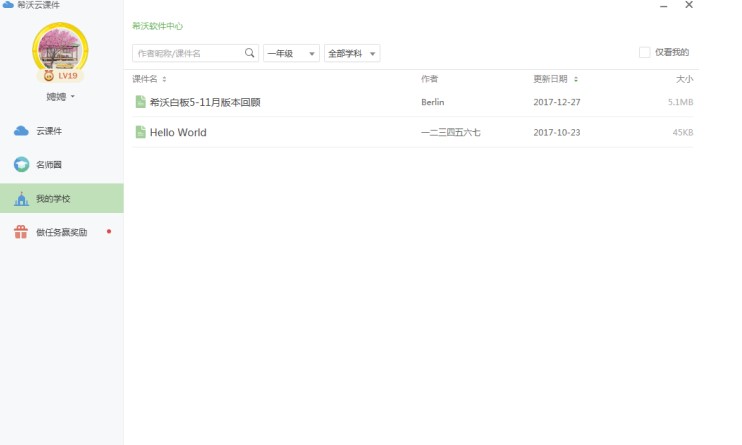Open the 云课件 cloud icon
Viewport: 742px width, 445px height.
pyautogui.click(x=21, y=131)
